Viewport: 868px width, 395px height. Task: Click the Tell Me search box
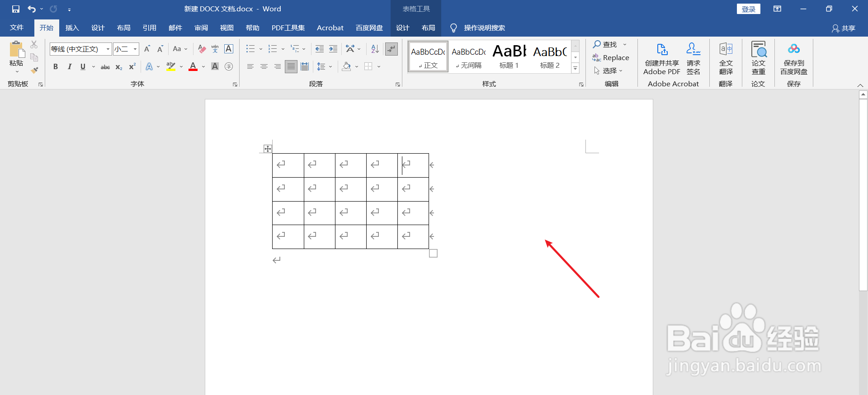[484, 28]
